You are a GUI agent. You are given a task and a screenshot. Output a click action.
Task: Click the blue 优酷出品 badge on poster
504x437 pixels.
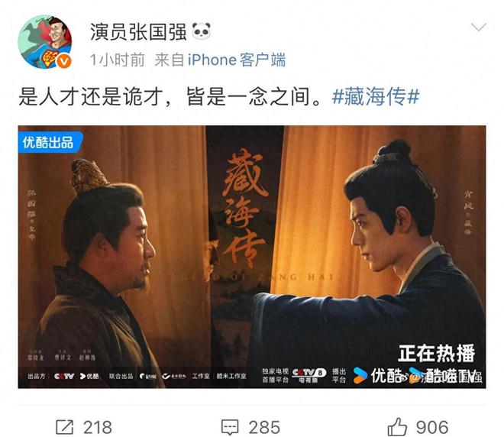[49, 142]
